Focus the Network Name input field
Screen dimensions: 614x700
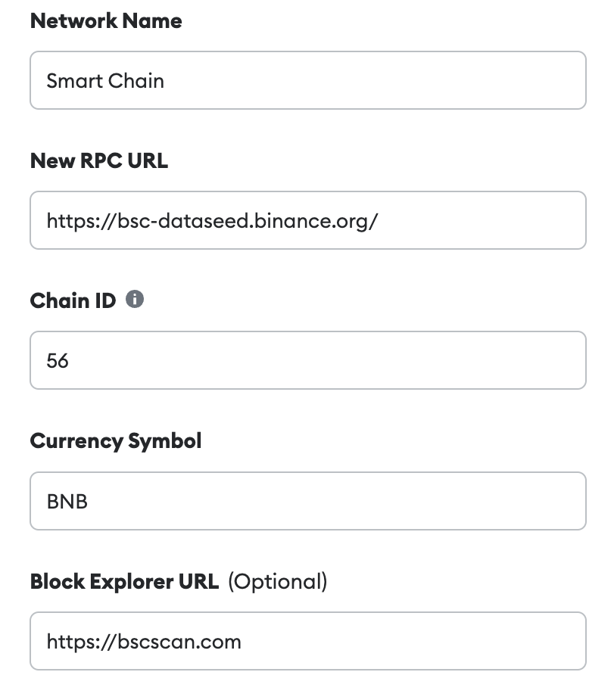click(x=307, y=80)
